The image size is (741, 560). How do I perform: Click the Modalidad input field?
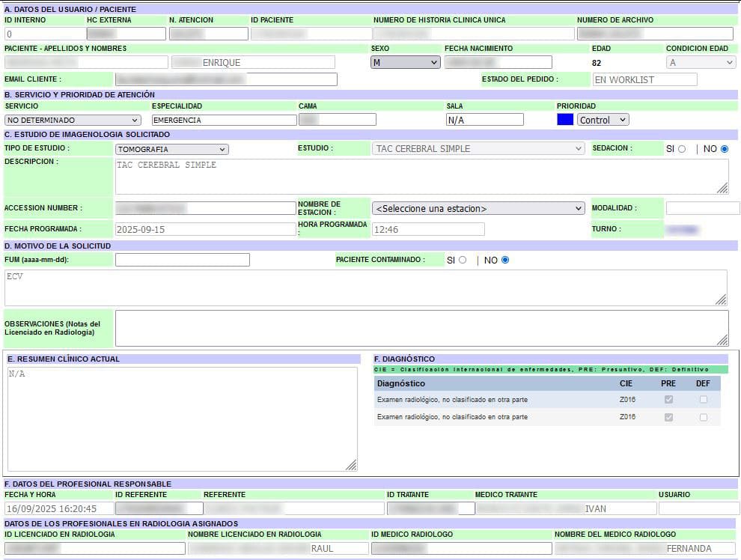[x=702, y=208]
